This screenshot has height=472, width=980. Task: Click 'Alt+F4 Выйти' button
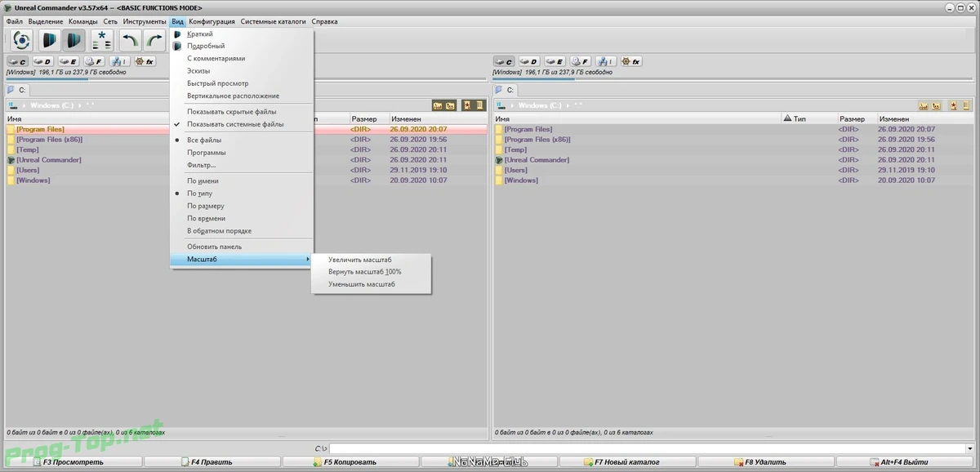tap(905, 462)
